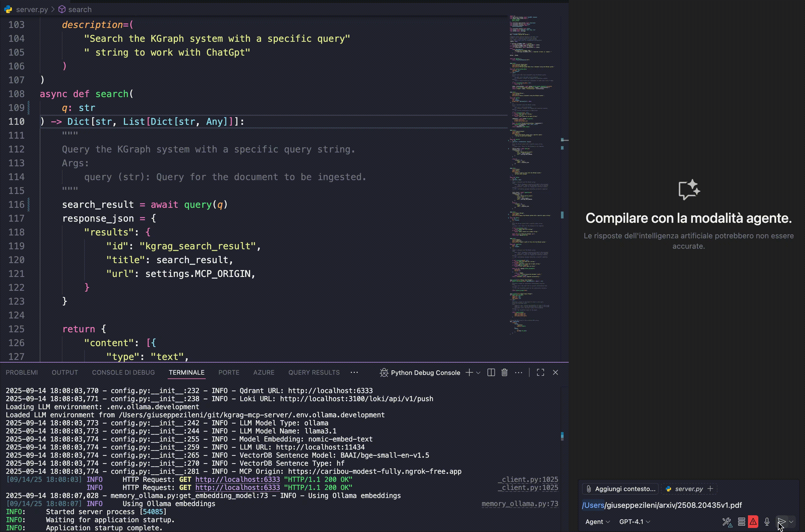The image size is (805, 532).
Task: Start voice chat with microphone icon
Action: coord(767,522)
